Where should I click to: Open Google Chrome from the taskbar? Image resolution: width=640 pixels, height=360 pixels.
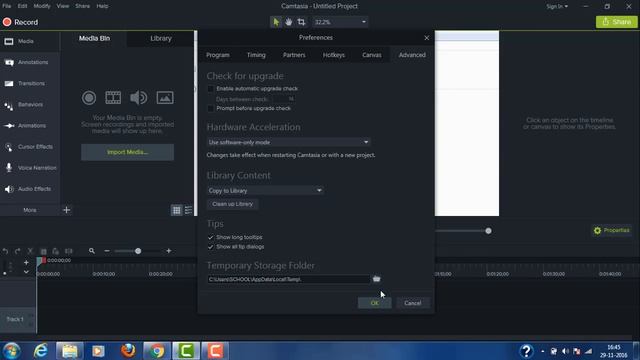click(x=157, y=351)
